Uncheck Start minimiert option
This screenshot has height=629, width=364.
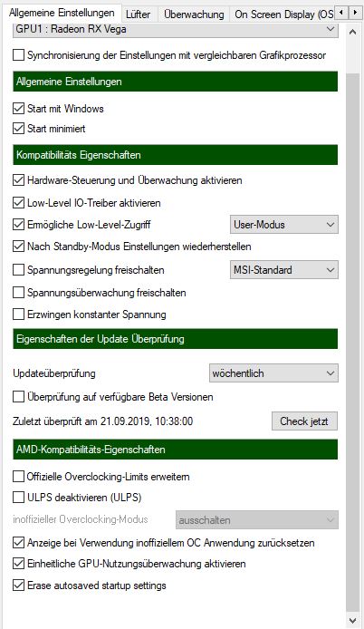18,129
